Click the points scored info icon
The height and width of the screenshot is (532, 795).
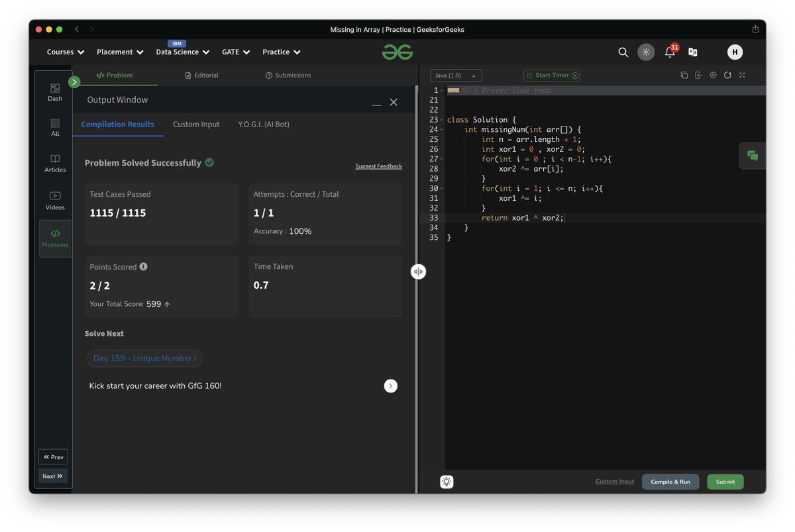pyautogui.click(x=143, y=266)
